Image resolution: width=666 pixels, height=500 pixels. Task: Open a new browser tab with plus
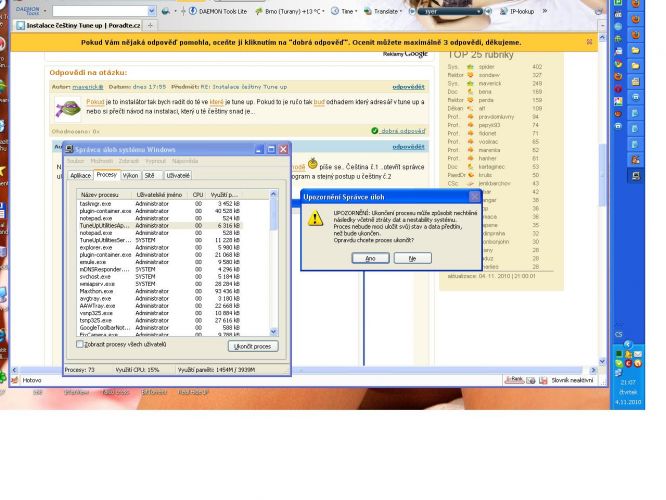pos(150,25)
